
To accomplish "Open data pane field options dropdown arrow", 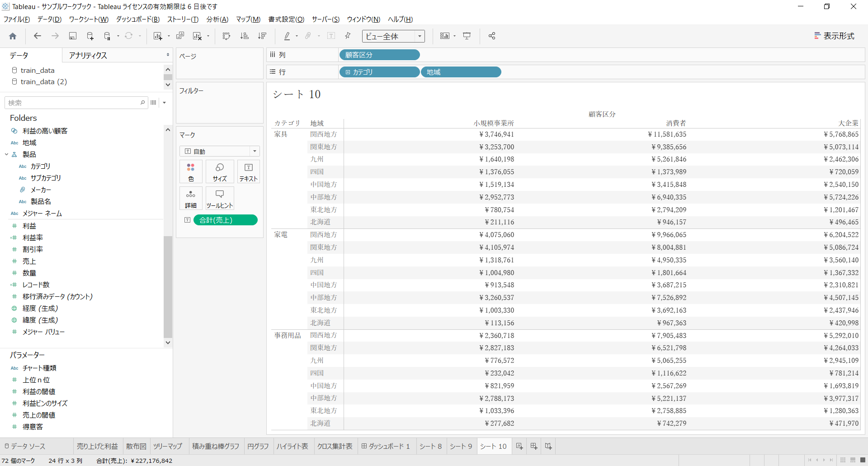I will pyautogui.click(x=164, y=103).
